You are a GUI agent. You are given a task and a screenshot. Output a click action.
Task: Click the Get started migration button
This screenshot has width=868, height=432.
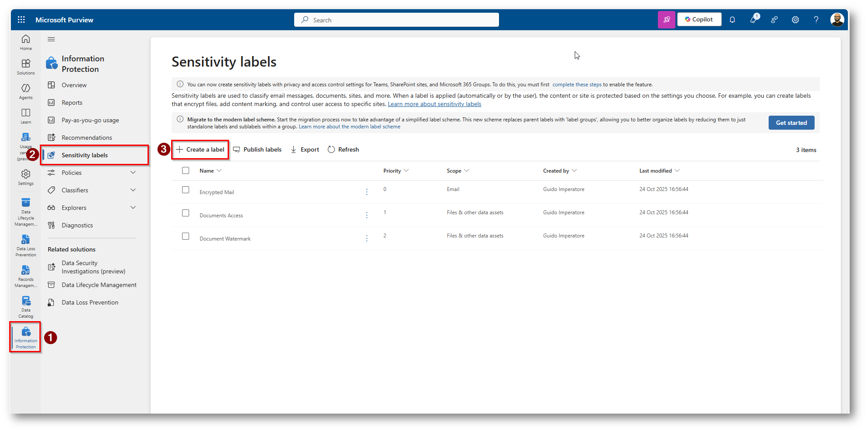(x=791, y=123)
